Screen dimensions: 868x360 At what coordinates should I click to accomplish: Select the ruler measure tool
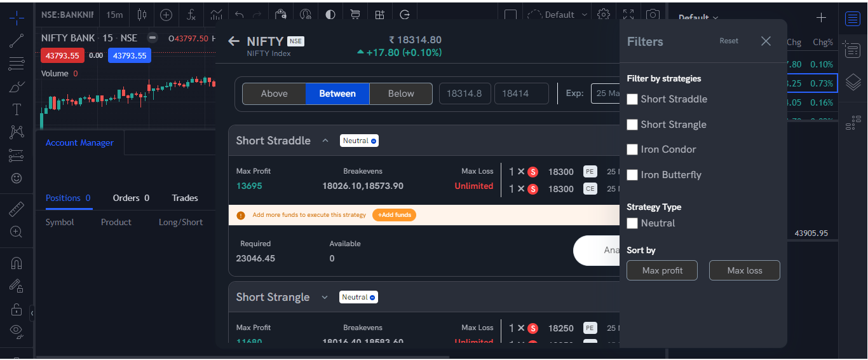coord(17,209)
